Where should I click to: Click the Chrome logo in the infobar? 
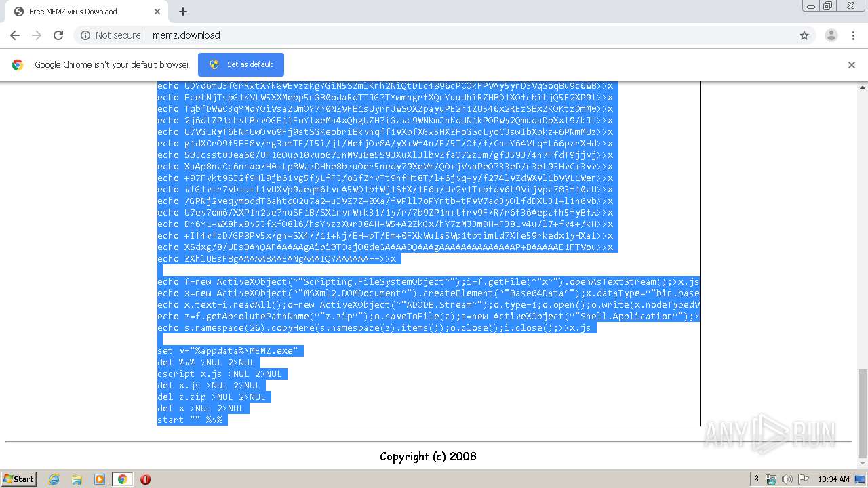(18, 65)
